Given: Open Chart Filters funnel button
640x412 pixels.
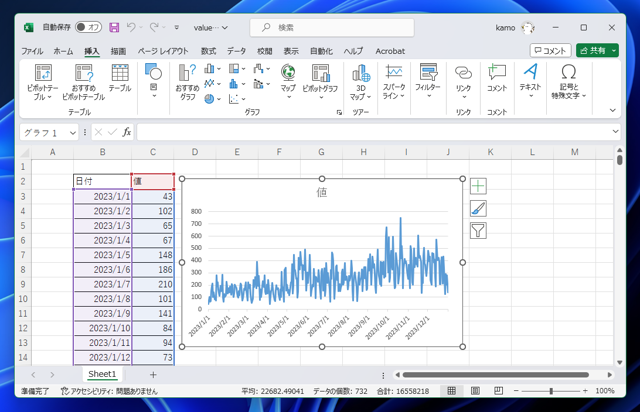Looking at the screenshot, I should (478, 231).
